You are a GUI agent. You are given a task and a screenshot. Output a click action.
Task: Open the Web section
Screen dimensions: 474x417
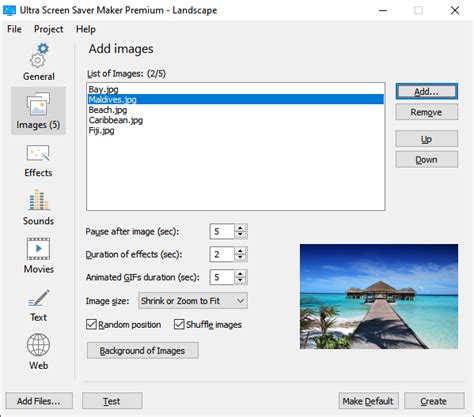[x=38, y=352]
